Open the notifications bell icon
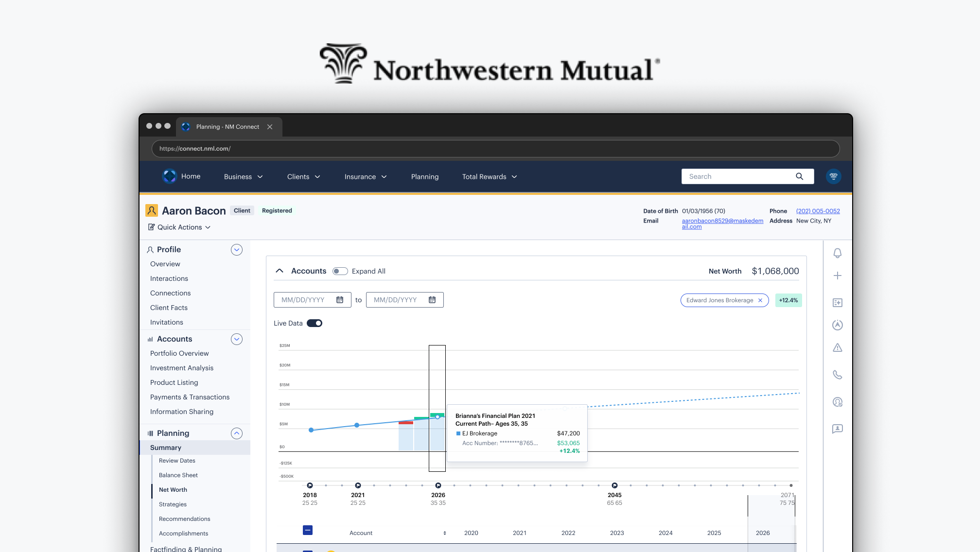The height and width of the screenshot is (552, 980). (838, 253)
